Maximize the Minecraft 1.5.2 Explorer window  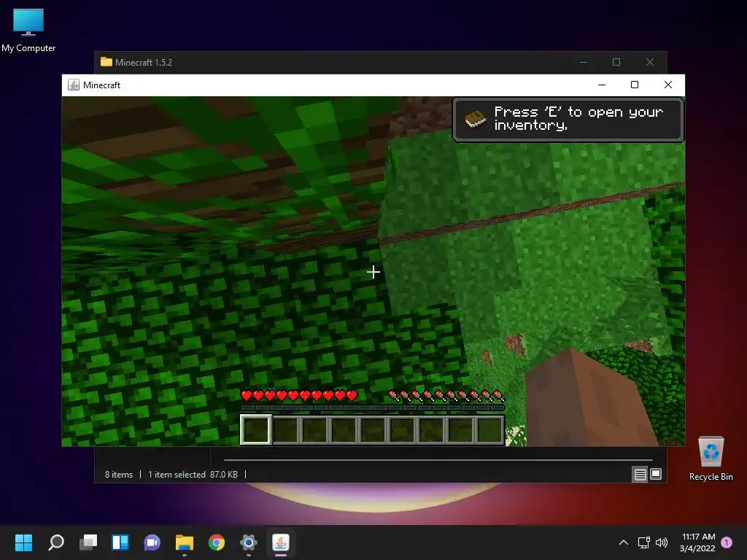(x=616, y=62)
